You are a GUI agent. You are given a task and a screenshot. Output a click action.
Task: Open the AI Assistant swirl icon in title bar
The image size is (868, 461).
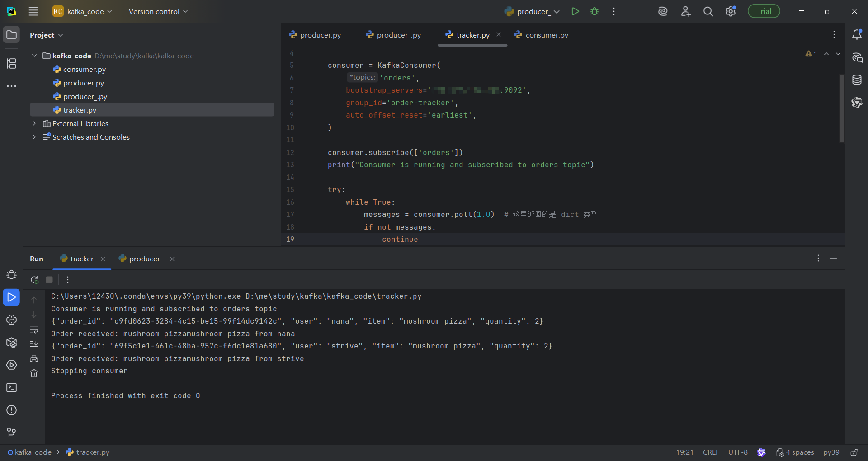click(663, 11)
